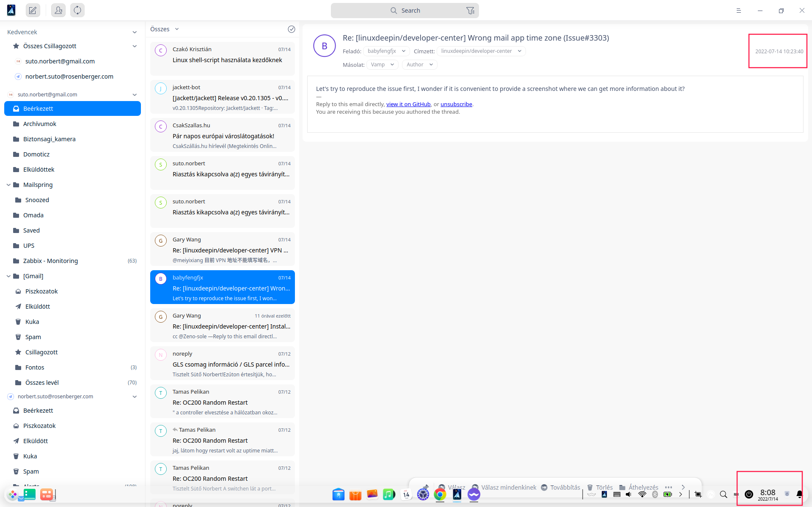Collapse the Kedvencek section
Screen dimensions: 812x507
[135, 32]
